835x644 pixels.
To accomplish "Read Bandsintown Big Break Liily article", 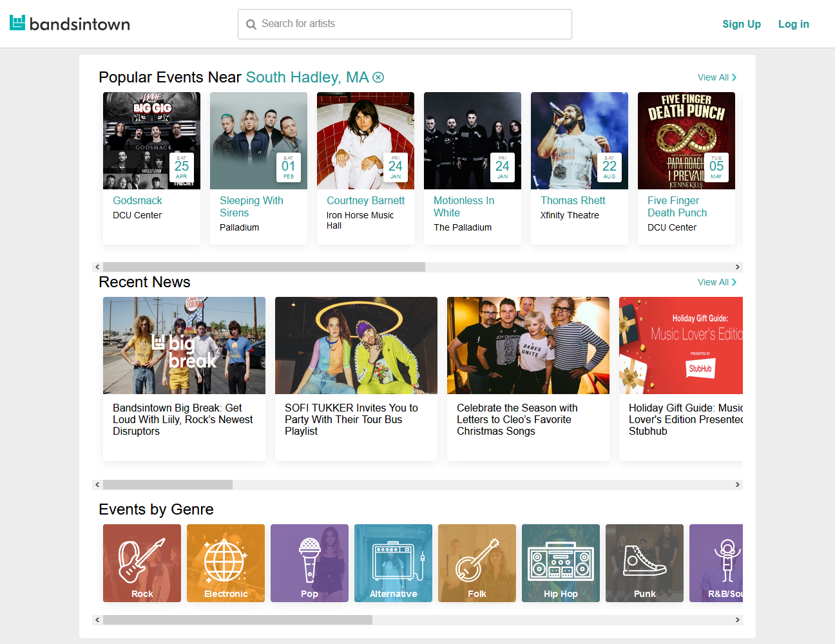I will (x=183, y=419).
